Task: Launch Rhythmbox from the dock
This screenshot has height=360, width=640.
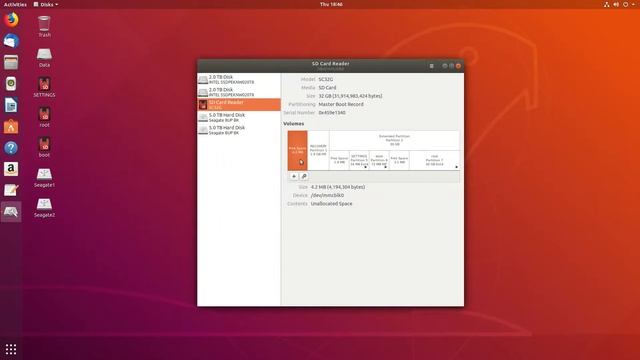Action: coord(11,84)
